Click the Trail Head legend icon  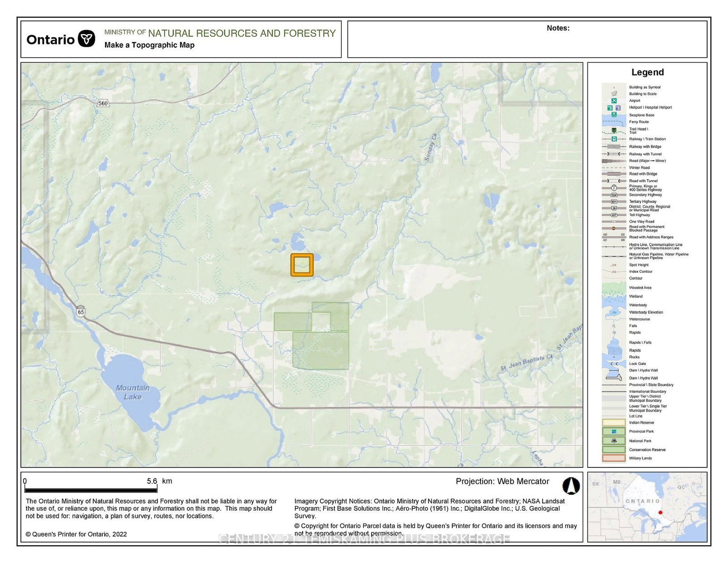pyautogui.click(x=614, y=131)
